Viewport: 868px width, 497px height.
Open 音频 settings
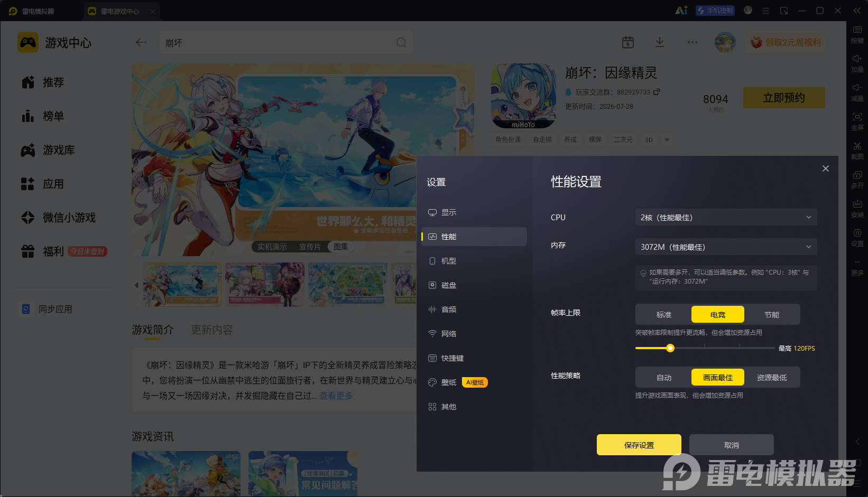pos(474,310)
